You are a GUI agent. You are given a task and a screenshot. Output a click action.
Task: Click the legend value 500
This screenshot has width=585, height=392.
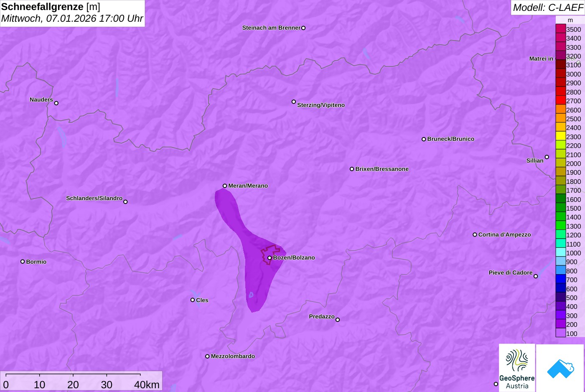point(572,298)
